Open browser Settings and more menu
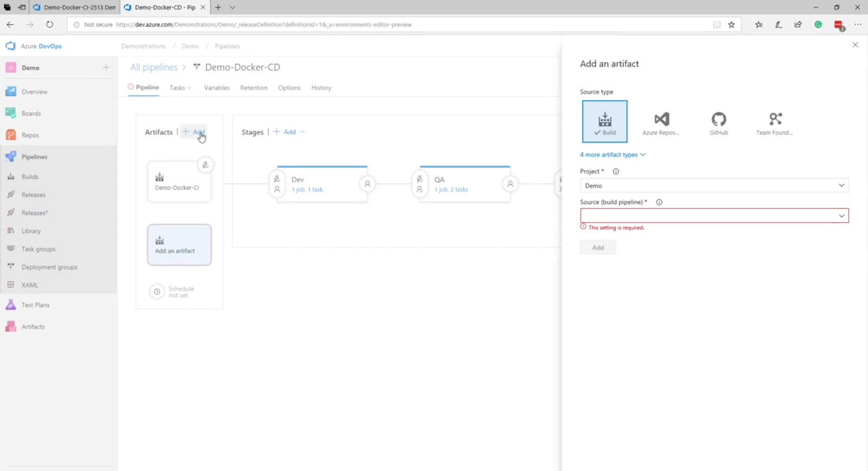 coord(858,24)
